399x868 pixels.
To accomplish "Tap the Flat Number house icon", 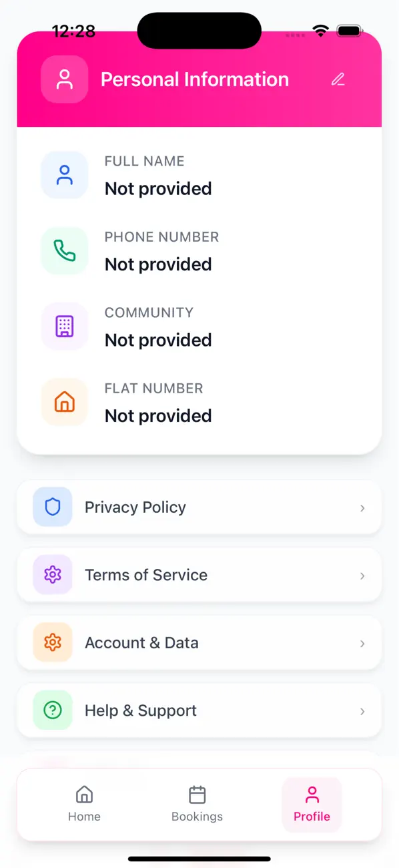I will click(64, 402).
